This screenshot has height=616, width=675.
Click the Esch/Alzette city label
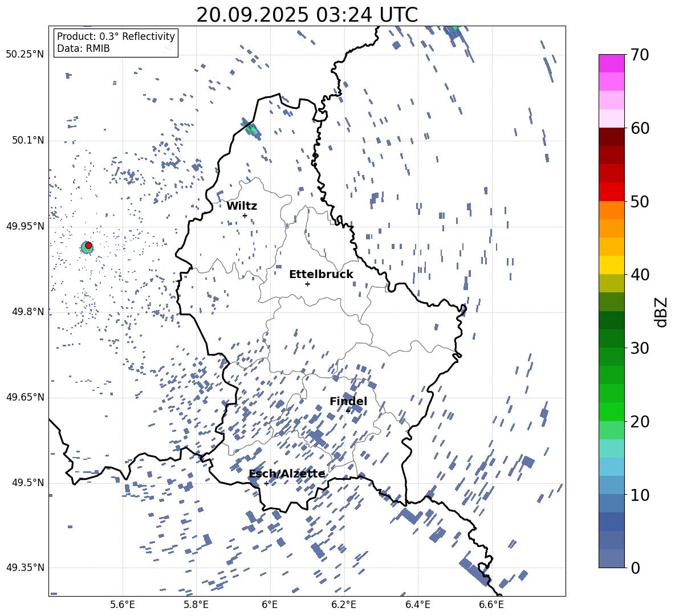287,474
